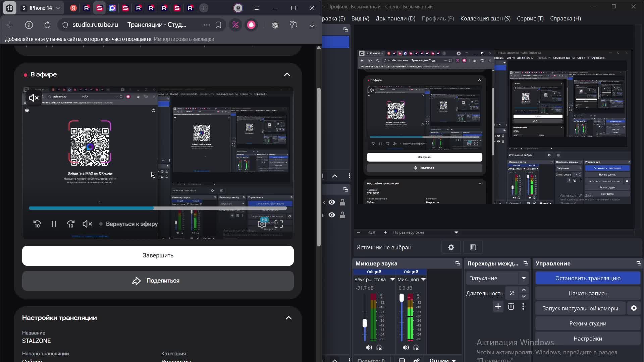The image size is (644, 362).
Task: Open the Профиль (P) menu
Action: coord(438,18)
